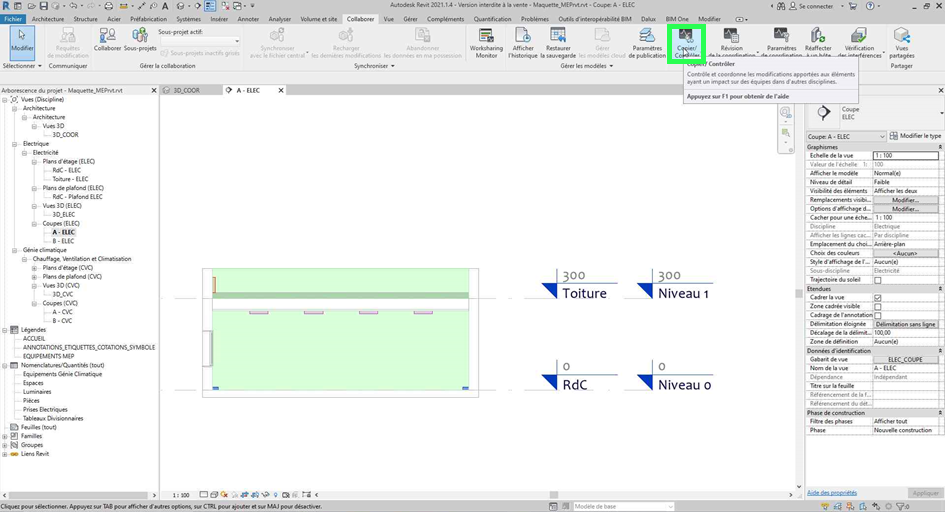Open the Gérer ribbon tab
945x512 pixels.
pos(410,19)
